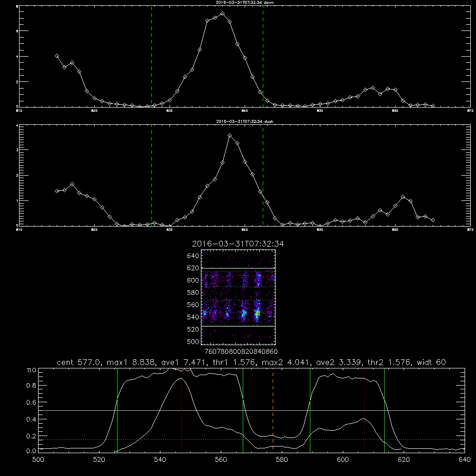The width and height of the screenshot is (476, 476).
Task: Click the "widt 60" value in header
Action: (431, 362)
